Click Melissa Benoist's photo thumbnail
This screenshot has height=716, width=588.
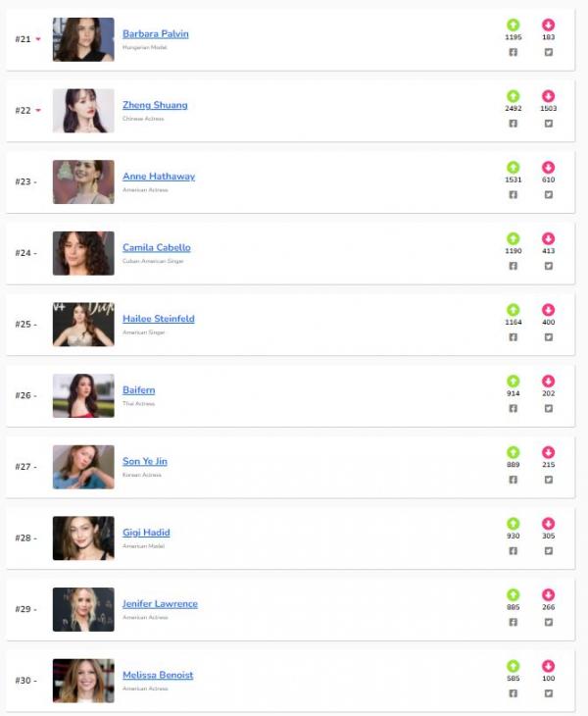pyautogui.click(x=83, y=681)
